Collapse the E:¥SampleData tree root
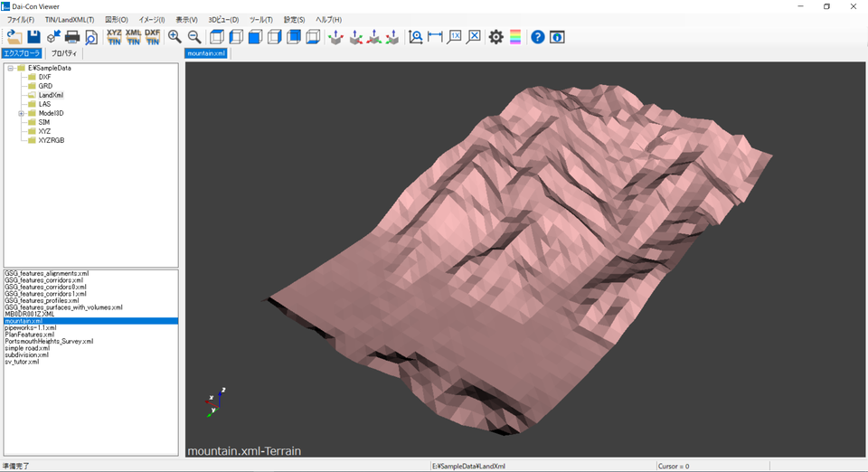Viewport: 868px width, 472px height. click(x=10, y=68)
